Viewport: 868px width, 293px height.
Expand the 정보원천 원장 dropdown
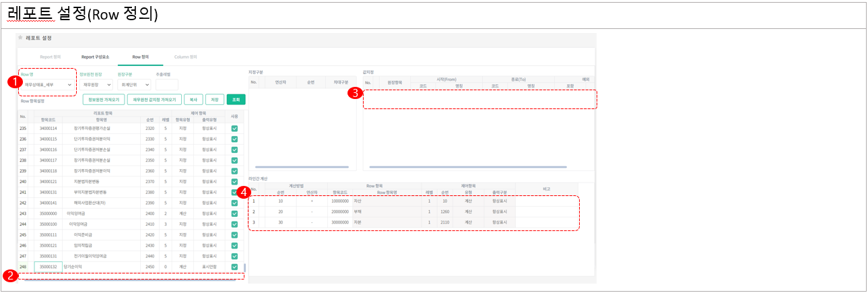(97, 85)
